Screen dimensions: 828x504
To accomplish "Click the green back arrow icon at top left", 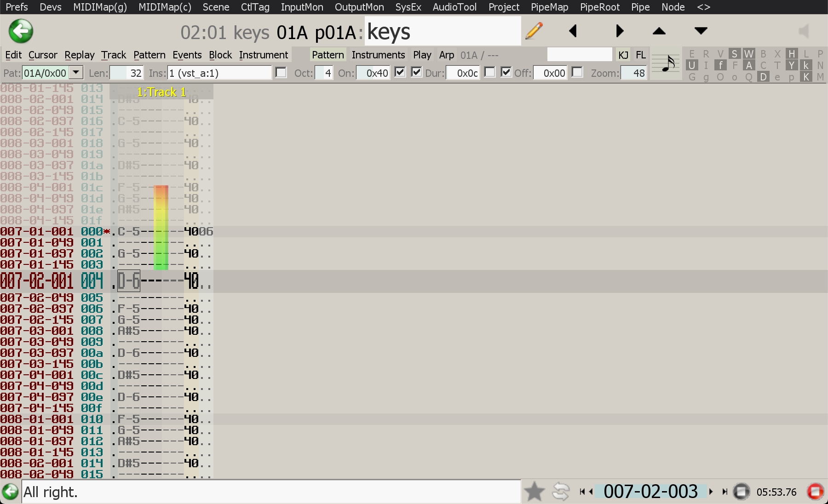I will click(21, 31).
